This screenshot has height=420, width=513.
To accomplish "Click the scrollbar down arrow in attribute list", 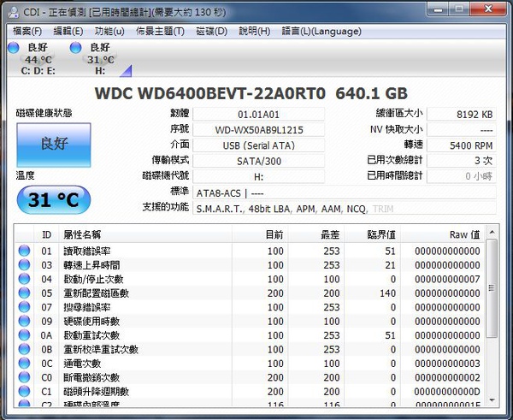I will [x=492, y=400].
